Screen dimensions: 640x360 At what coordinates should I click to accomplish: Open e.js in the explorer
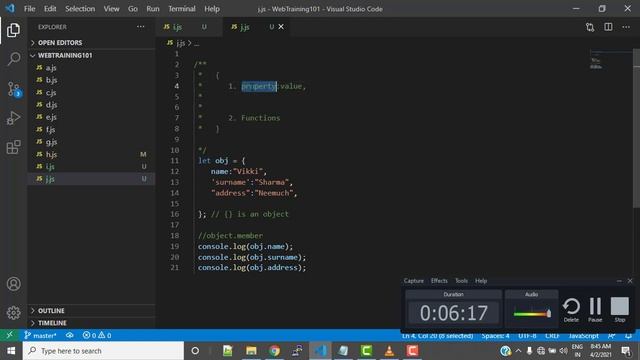[x=91, y=117]
